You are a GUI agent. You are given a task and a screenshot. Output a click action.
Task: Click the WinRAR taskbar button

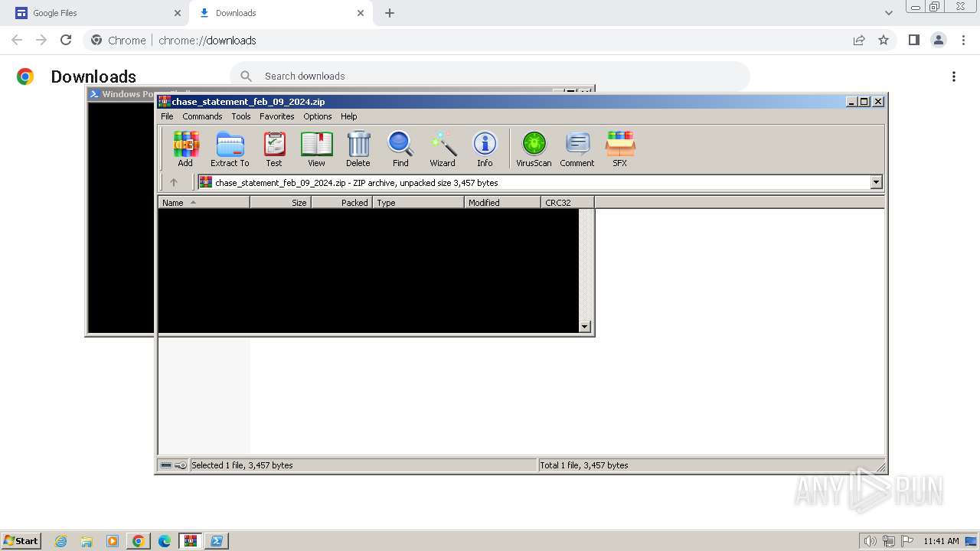coord(191,541)
